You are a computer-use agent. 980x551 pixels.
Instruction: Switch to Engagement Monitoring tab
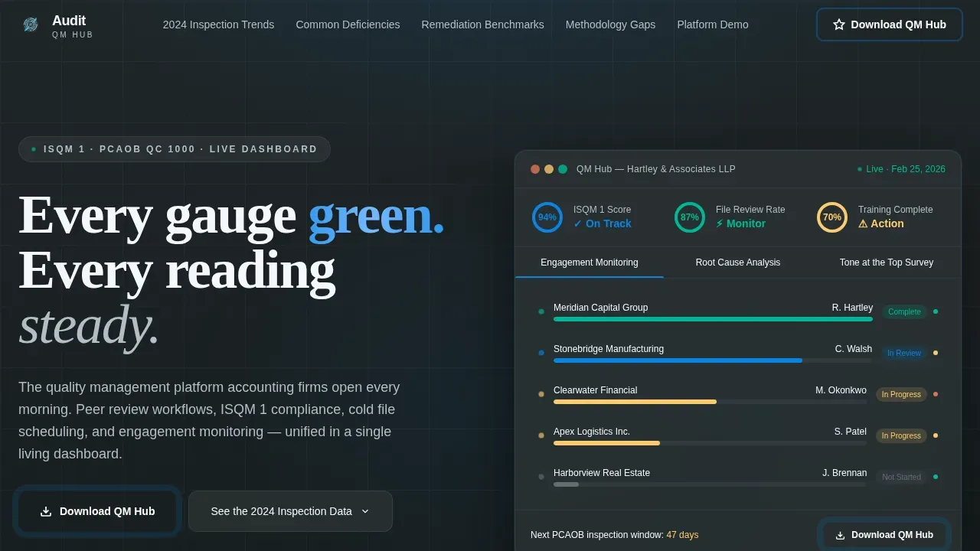click(590, 262)
